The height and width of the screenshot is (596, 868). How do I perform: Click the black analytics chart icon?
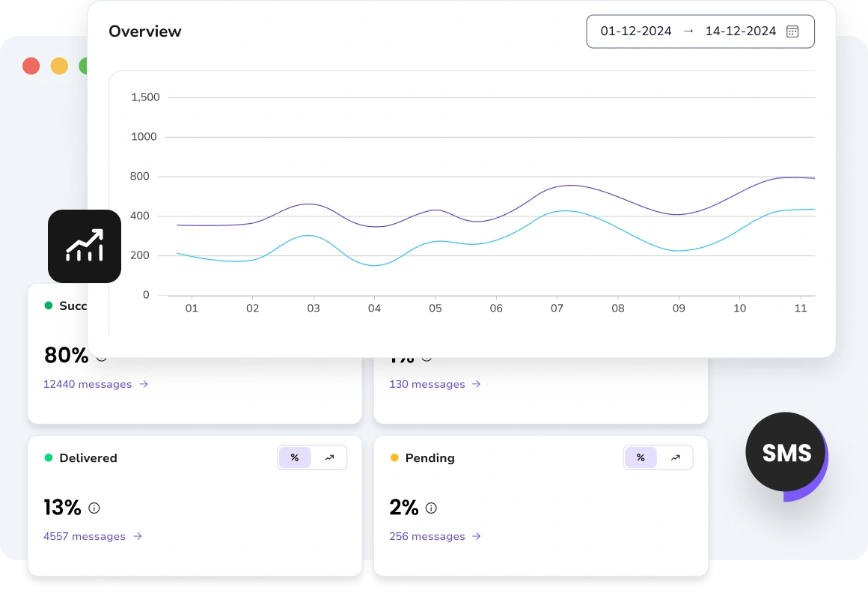point(84,246)
